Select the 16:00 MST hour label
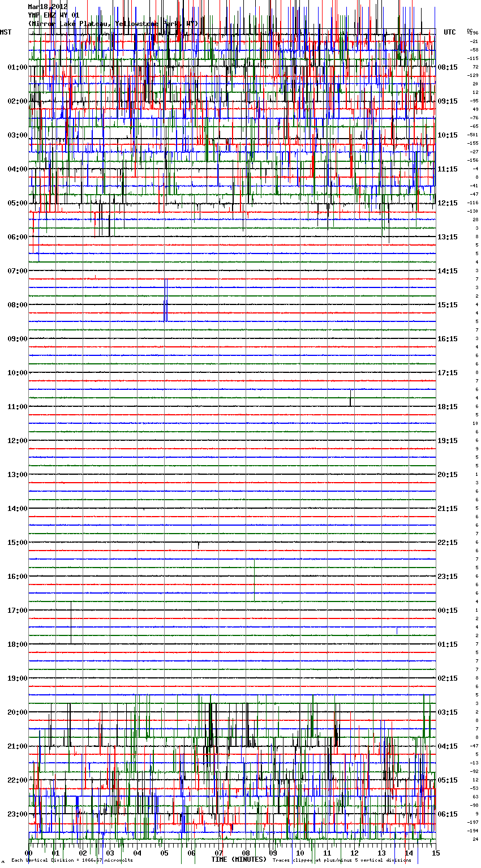Screen dimensions: 481x868 [x=18, y=577]
